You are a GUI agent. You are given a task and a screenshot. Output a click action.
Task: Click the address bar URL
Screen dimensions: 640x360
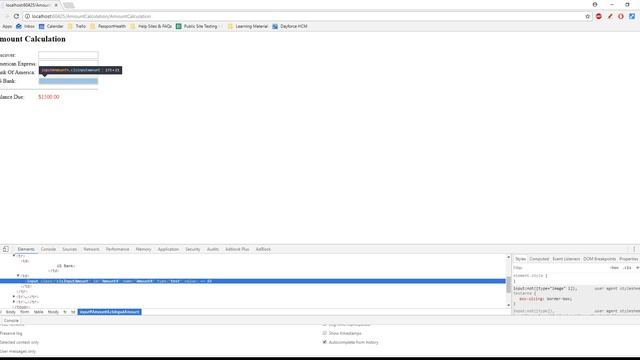tap(91, 16)
